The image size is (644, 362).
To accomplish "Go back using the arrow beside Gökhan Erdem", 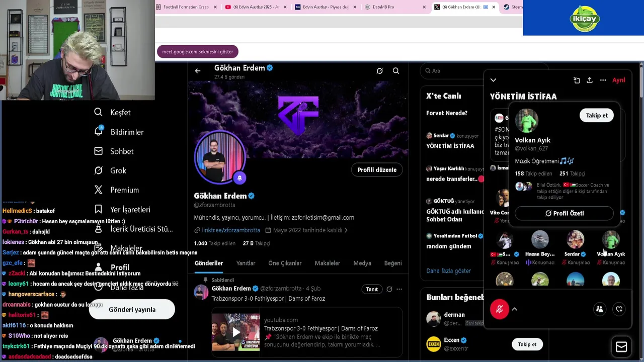I will click(198, 71).
